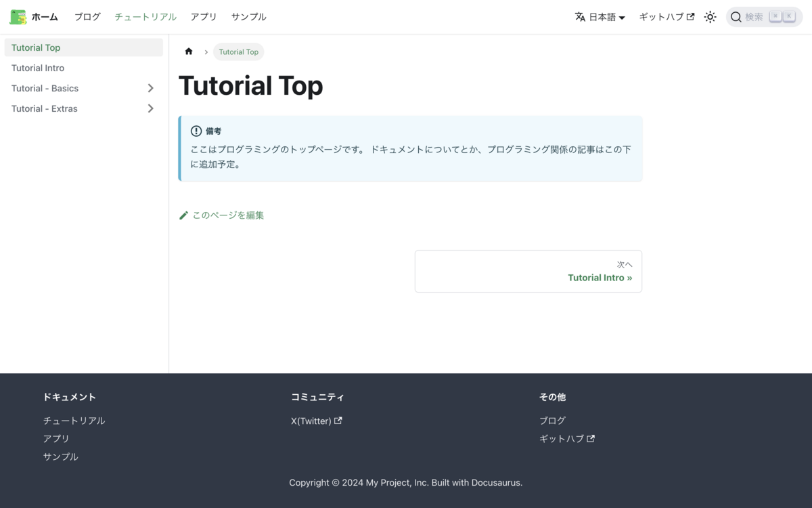Click the 備考 admonition info icon
Viewport: 812px width, 508px height.
click(x=196, y=131)
